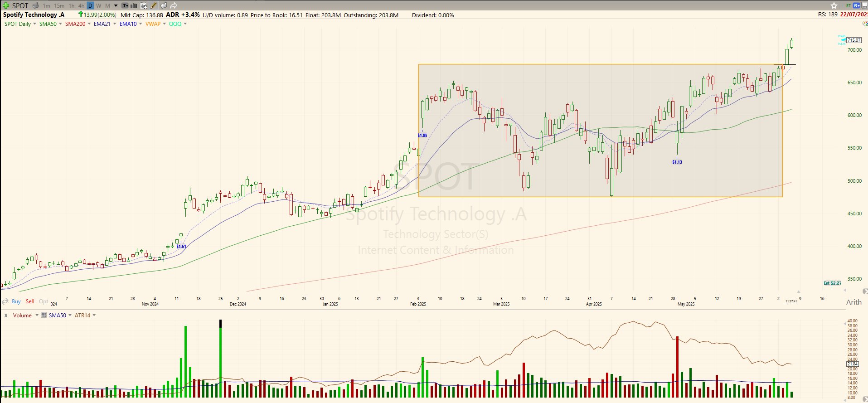868x403 pixels.
Task: Click the Price to Book: 16.51 statistic
Action: click(276, 15)
